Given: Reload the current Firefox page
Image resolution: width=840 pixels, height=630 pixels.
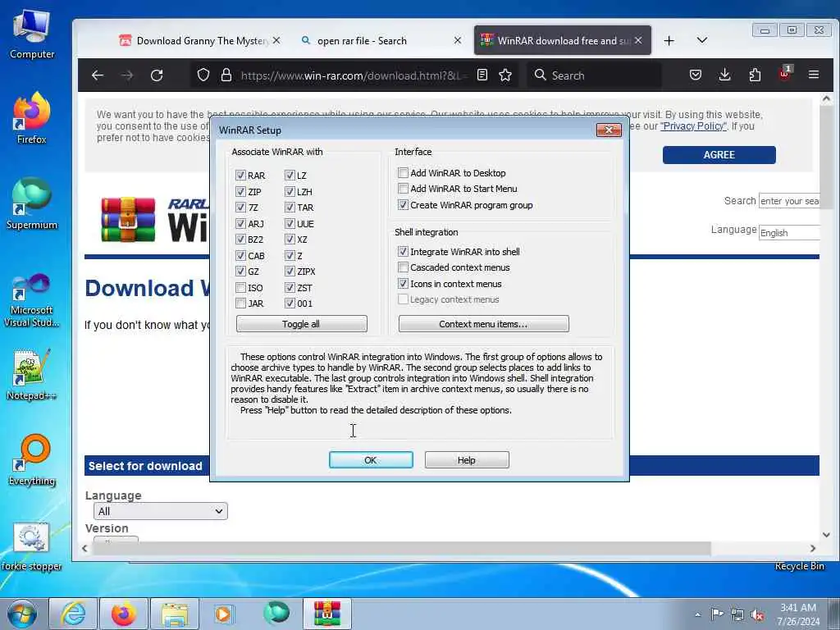Looking at the screenshot, I should click(157, 75).
